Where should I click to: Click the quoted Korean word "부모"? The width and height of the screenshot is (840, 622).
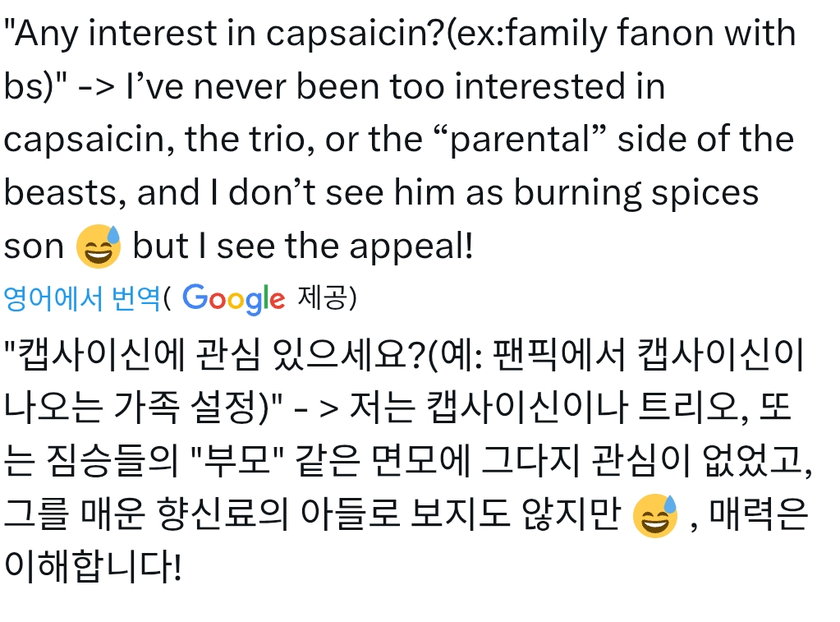pyautogui.click(x=246, y=463)
